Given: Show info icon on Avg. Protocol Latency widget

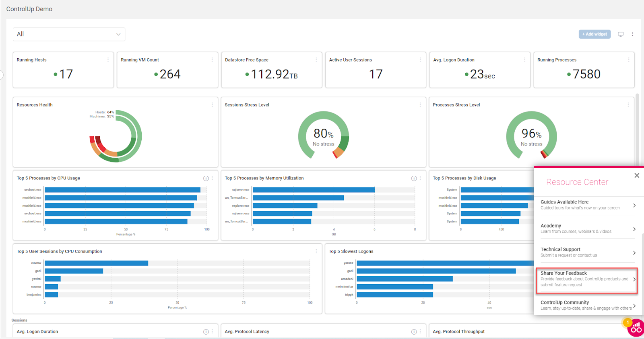Looking at the screenshot, I should pyautogui.click(x=414, y=332).
